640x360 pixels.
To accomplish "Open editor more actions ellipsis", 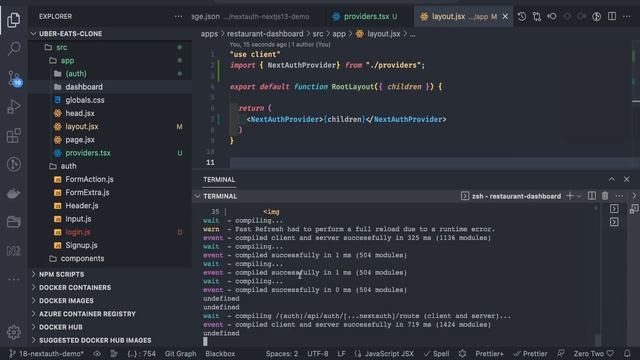I will [x=627, y=17].
